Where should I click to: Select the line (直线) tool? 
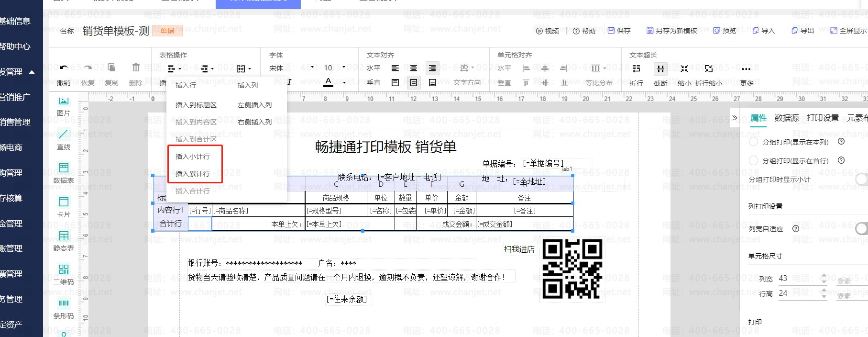64,140
